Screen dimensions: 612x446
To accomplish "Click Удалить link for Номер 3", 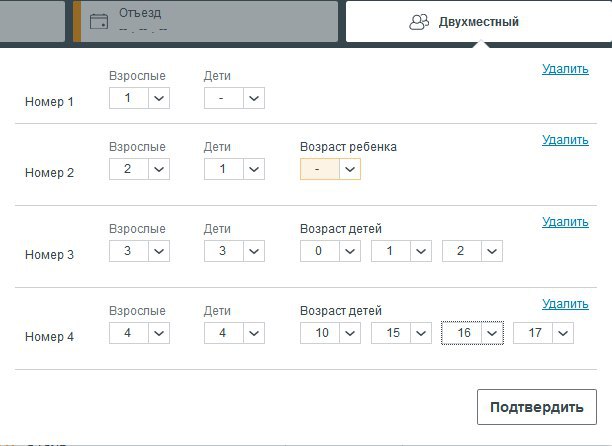I will point(565,222).
